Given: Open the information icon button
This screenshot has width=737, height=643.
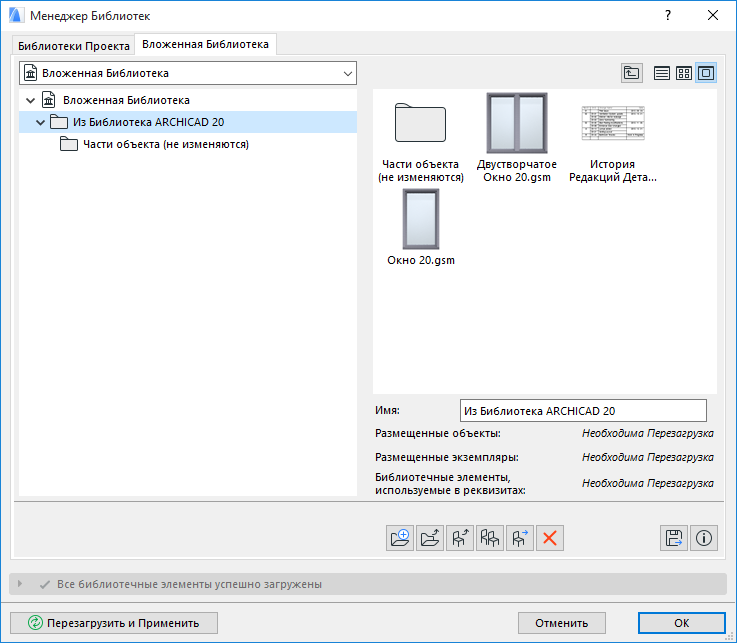Looking at the screenshot, I should pyautogui.click(x=704, y=538).
